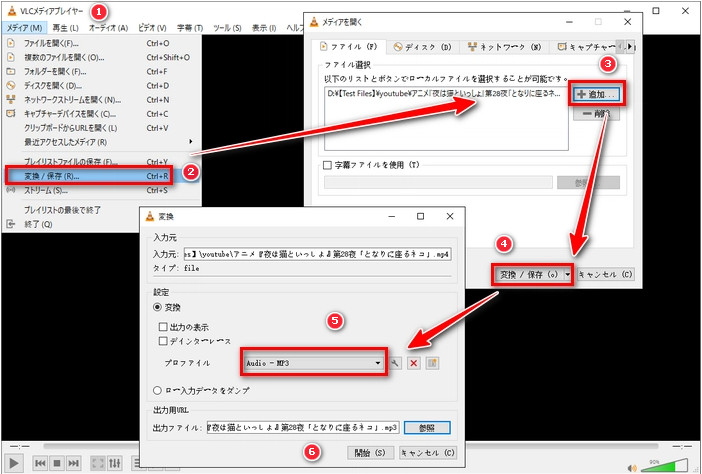The height and width of the screenshot is (474, 702).
Task: Choose 変換 / 保存 (R)... menu entry
Action: [102, 176]
